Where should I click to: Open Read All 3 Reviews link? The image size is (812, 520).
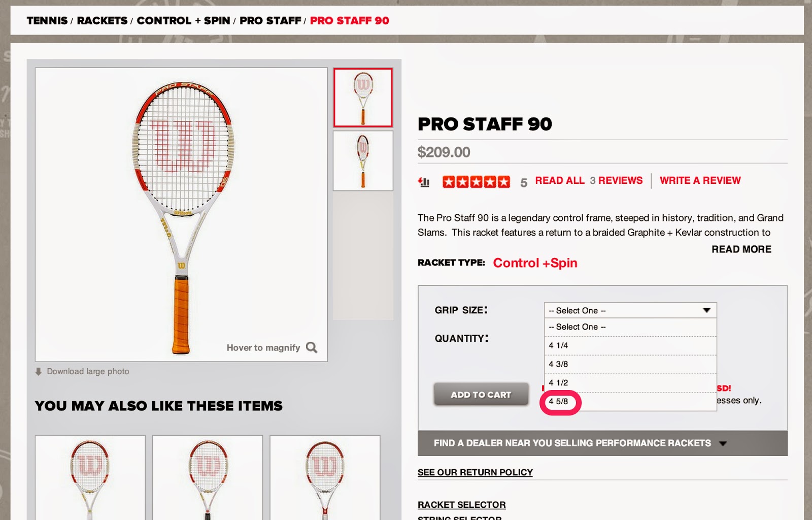(x=589, y=181)
